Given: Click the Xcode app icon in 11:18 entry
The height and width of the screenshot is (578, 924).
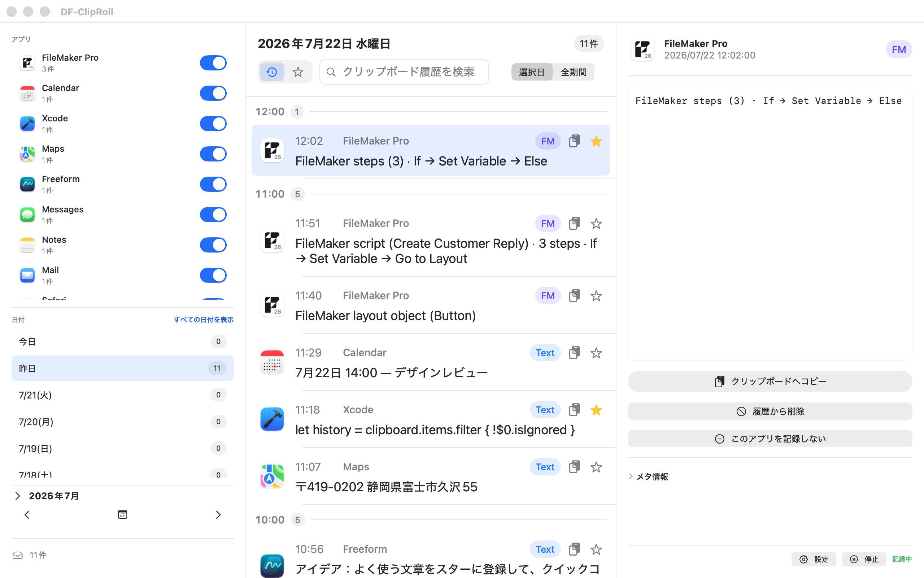Looking at the screenshot, I should tap(272, 419).
